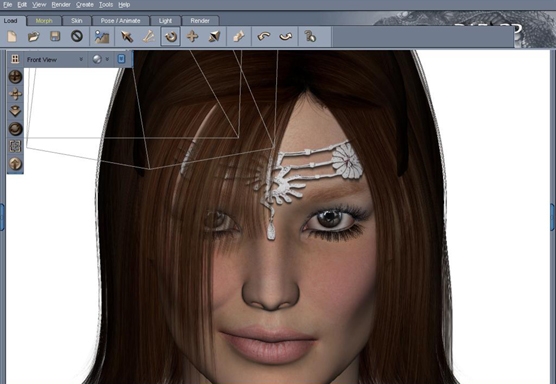The image size is (556, 384).
Task: Click the New scene document icon
Action: 12,36
